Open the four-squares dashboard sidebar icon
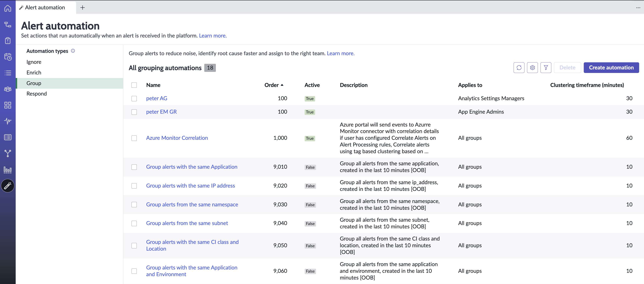Image resolution: width=644 pixels, height=284 pixels. tap(8, 105)
